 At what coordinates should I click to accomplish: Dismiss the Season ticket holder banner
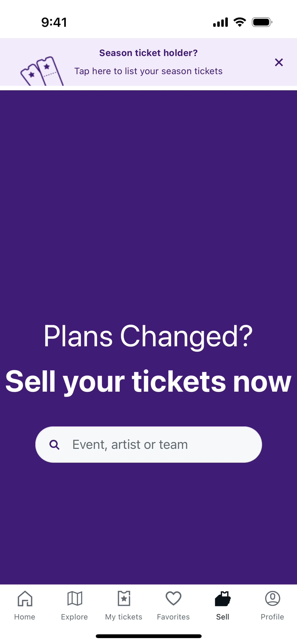pos(279,62)
